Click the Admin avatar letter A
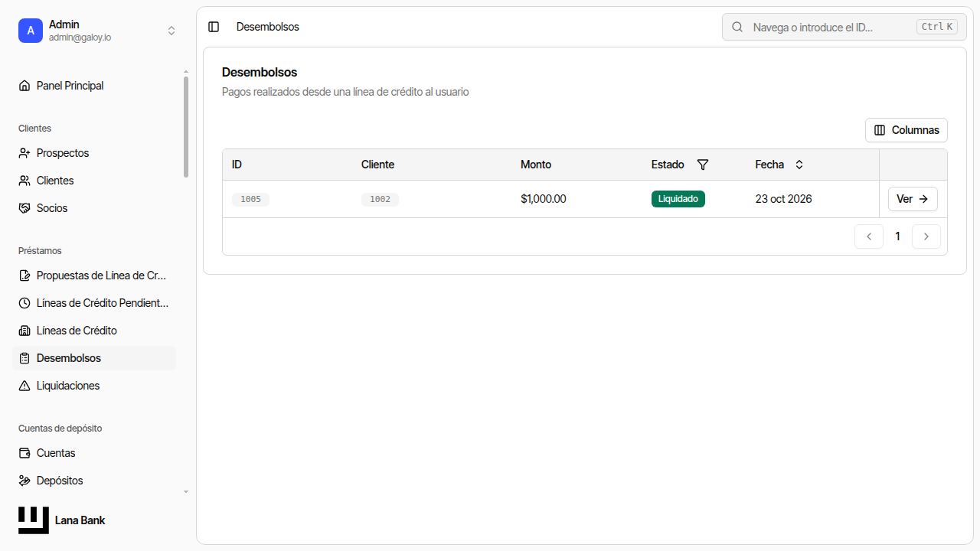The width and height of the screenshot is (980, 551). (31, 31)
